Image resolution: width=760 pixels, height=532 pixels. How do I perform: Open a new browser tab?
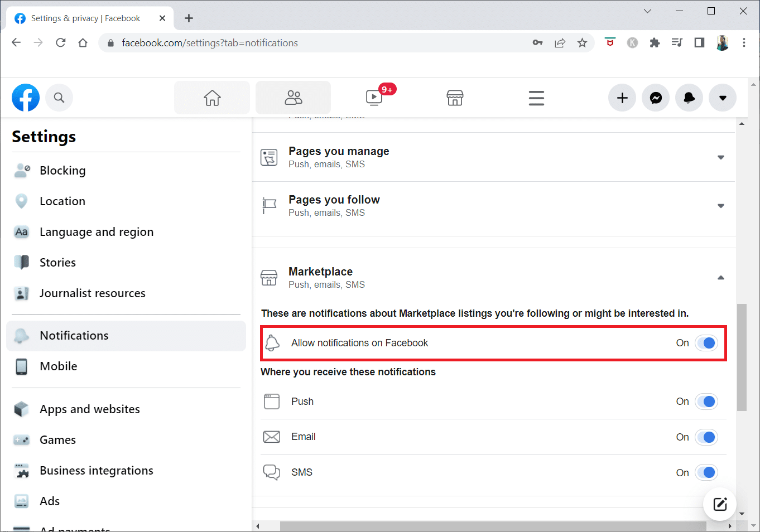(x=189, y=18)
